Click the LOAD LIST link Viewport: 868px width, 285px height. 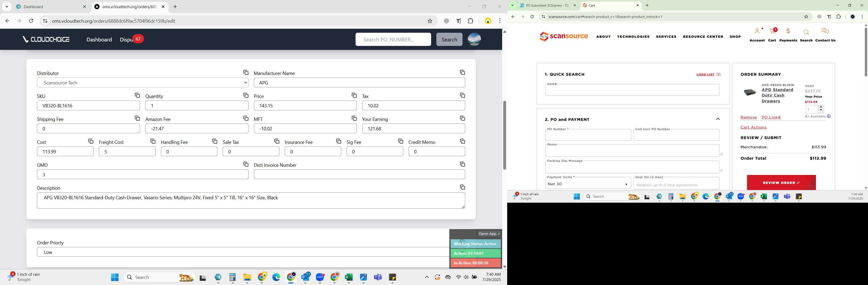click(708, 75)
